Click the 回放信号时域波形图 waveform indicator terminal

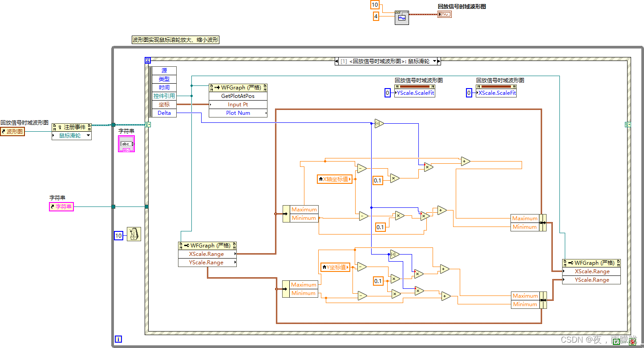pyautogui.click(x=445, y=14)
